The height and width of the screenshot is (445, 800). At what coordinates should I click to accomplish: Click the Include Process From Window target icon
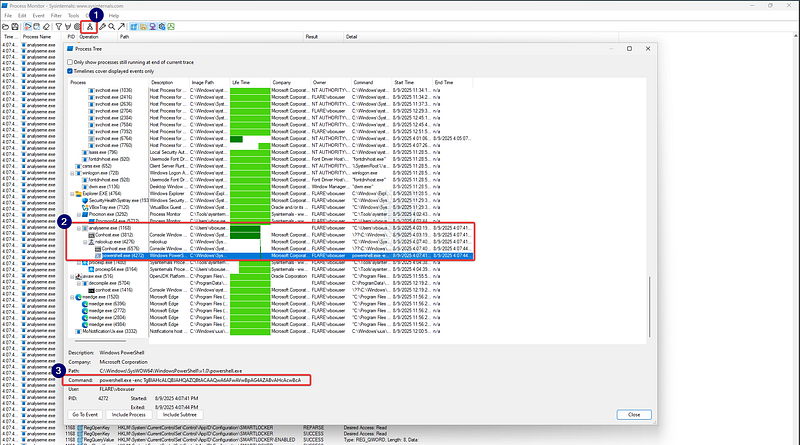(x=77, y=27)
